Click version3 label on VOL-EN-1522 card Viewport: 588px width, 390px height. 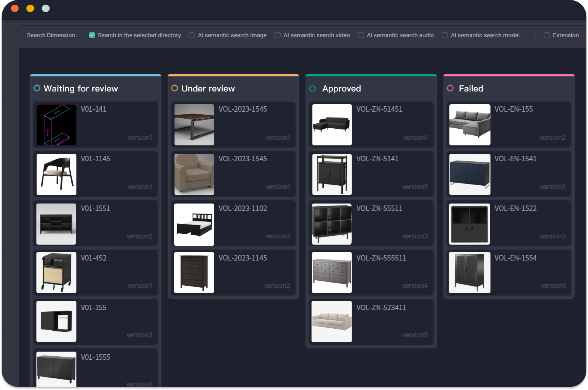[553, 236]
